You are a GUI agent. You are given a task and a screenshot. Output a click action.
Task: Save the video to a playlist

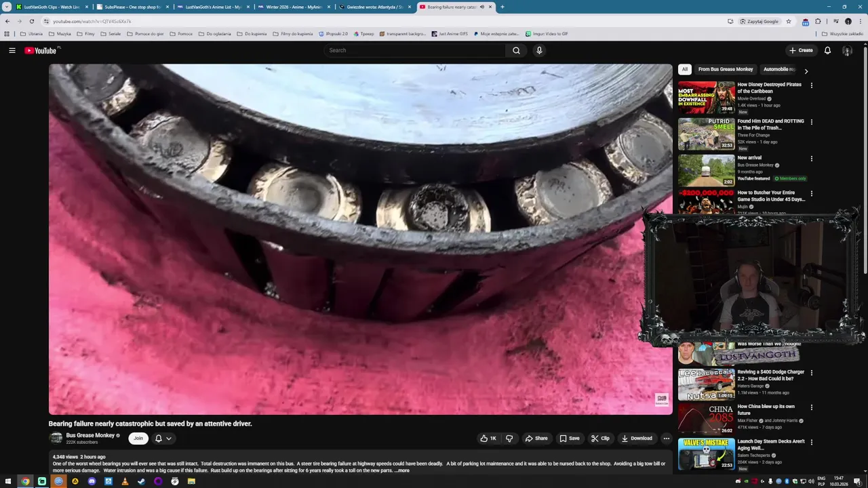click(x=570, y=439)
